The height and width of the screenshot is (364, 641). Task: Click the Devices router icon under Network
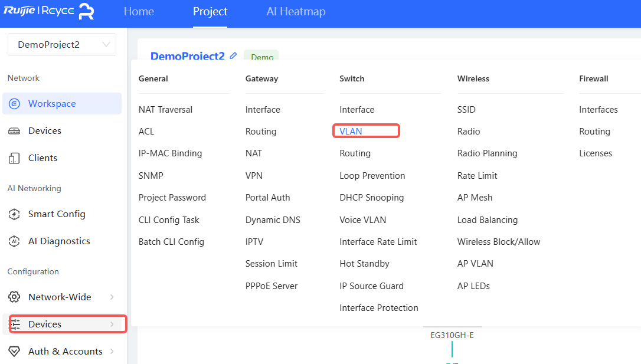pos(15,131)
